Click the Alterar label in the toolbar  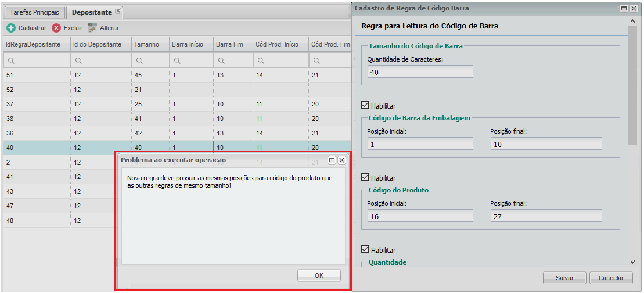pos(109,28)
